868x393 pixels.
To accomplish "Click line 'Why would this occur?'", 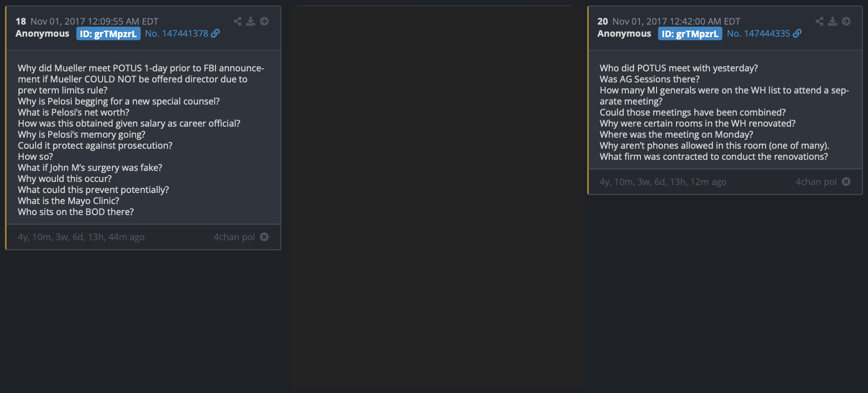I will (x=65, y=178).
